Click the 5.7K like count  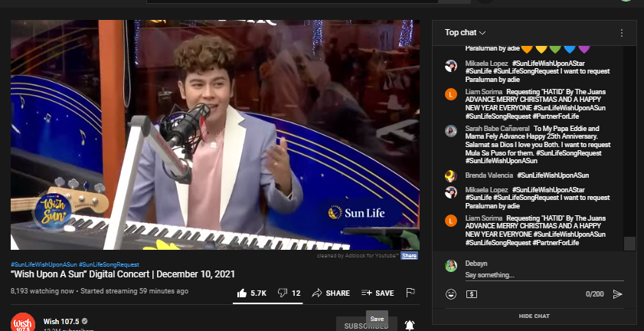[258, 293]
